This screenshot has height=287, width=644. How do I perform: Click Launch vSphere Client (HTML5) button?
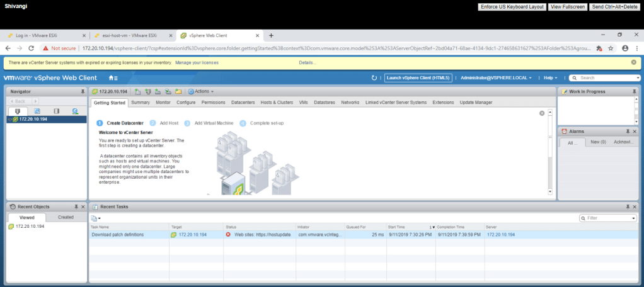click(x=418, y=78)
